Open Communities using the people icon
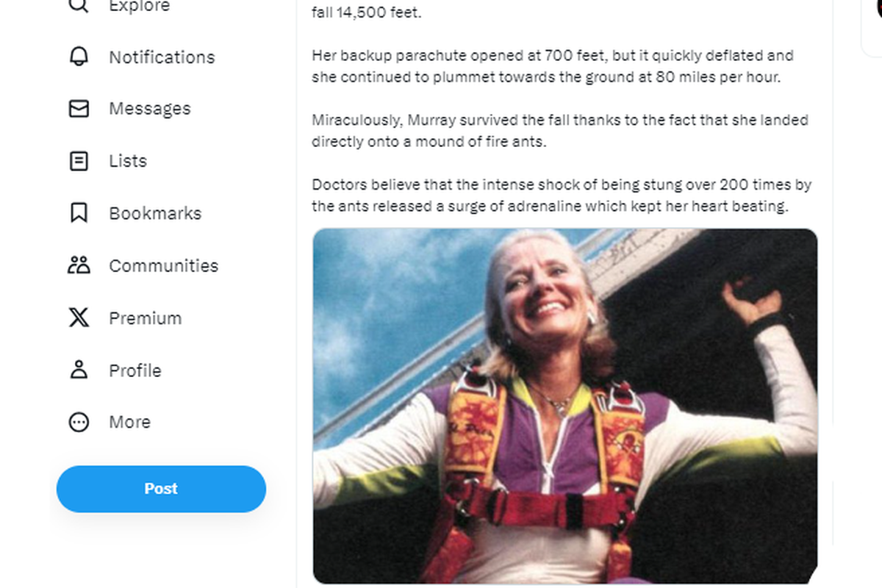This screenshot has height=588, width=882. pos(79,265)
